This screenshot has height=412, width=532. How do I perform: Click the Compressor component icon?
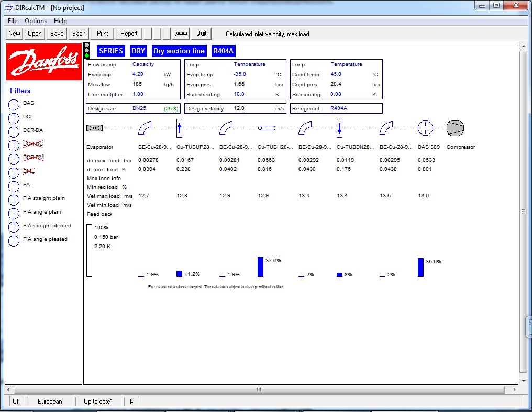(x=456, y=128)
